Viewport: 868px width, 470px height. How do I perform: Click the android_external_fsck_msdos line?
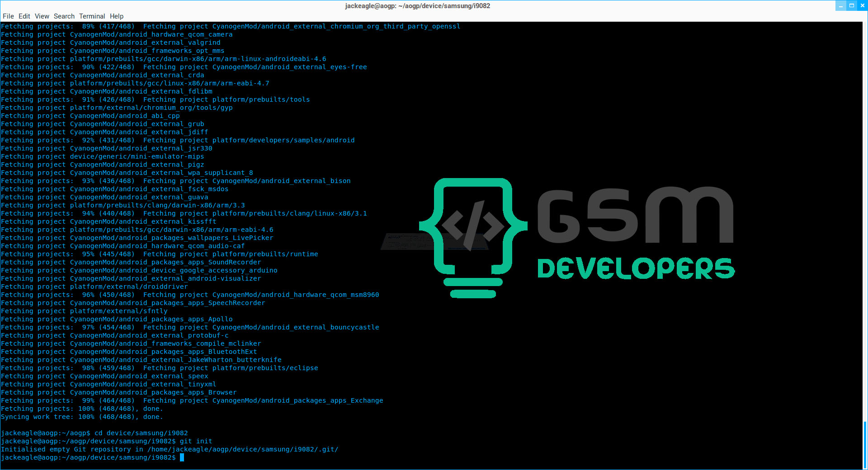point(115,189)
